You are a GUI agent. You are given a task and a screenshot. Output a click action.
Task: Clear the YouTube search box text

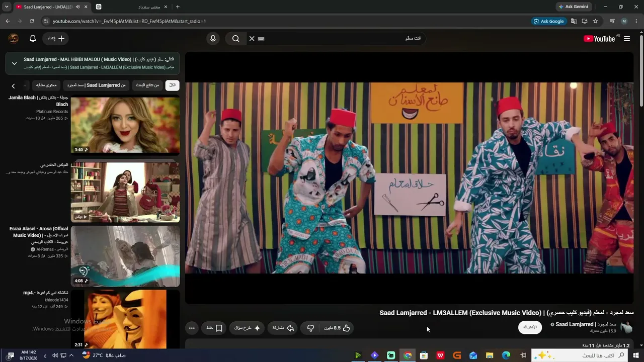[x=252, y=39]
